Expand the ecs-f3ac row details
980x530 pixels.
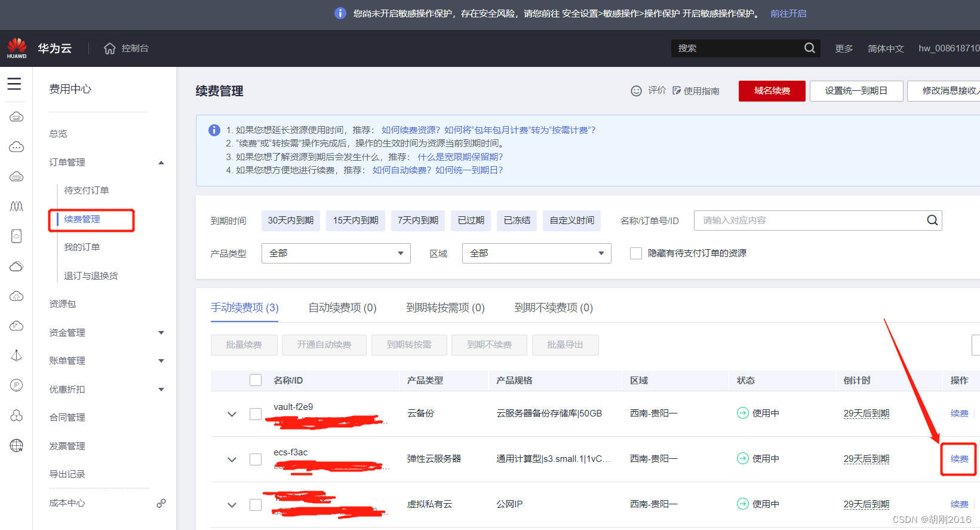232,459
